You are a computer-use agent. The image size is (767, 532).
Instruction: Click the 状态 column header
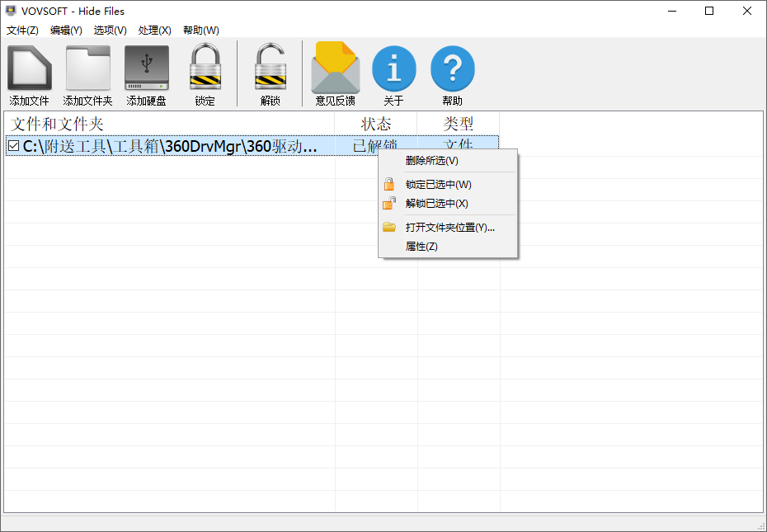tap(377, 124)
